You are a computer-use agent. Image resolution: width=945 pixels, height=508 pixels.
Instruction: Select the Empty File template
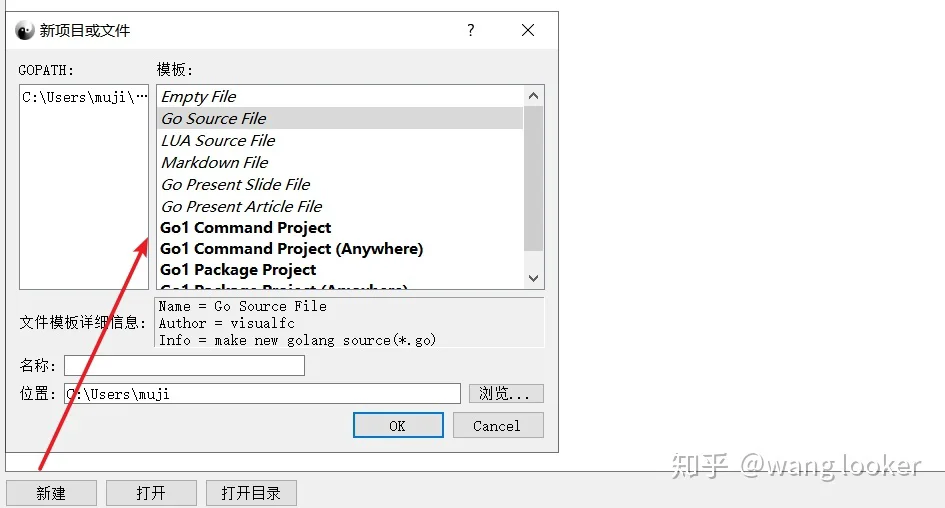(x=340, y=96)
